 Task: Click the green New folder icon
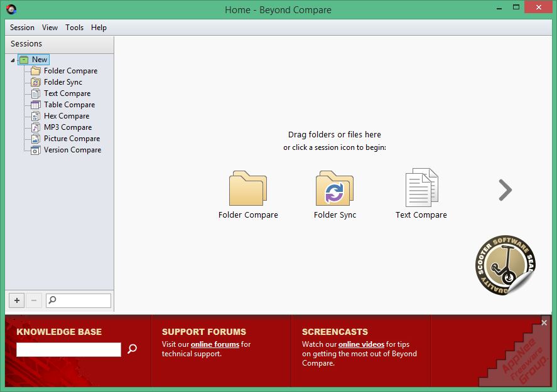[24, 60]
